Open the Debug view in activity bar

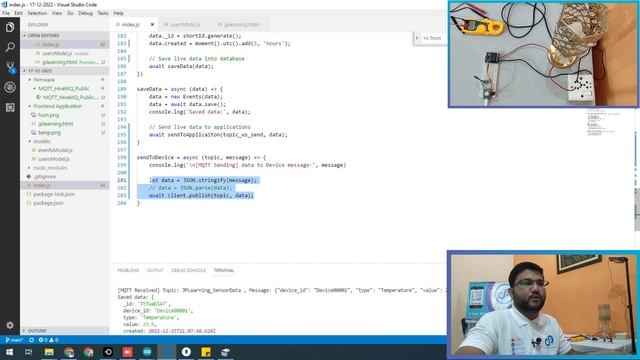click(10, 87)
